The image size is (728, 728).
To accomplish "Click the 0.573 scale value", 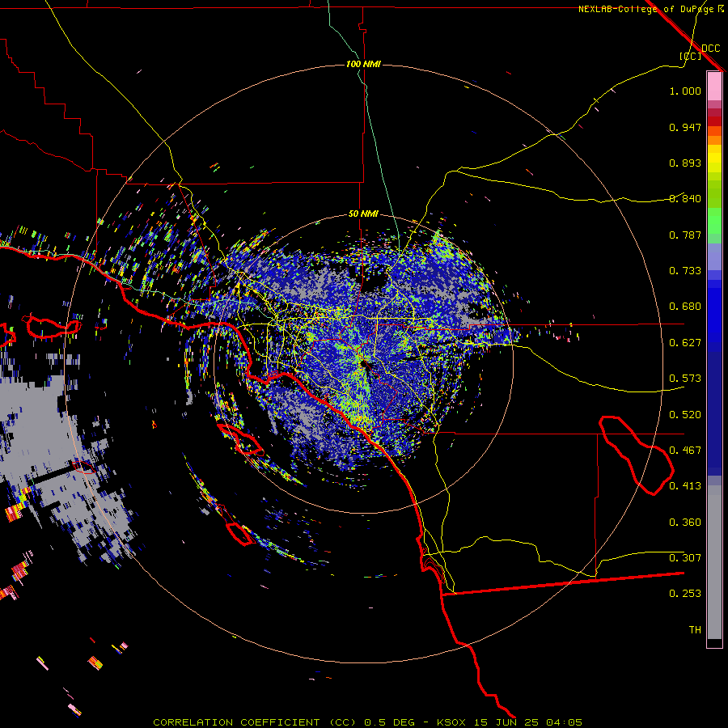I will pos(685,379).
